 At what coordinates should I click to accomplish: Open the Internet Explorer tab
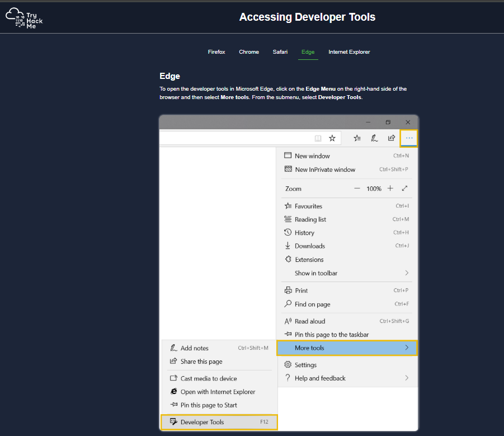(349, 51)
